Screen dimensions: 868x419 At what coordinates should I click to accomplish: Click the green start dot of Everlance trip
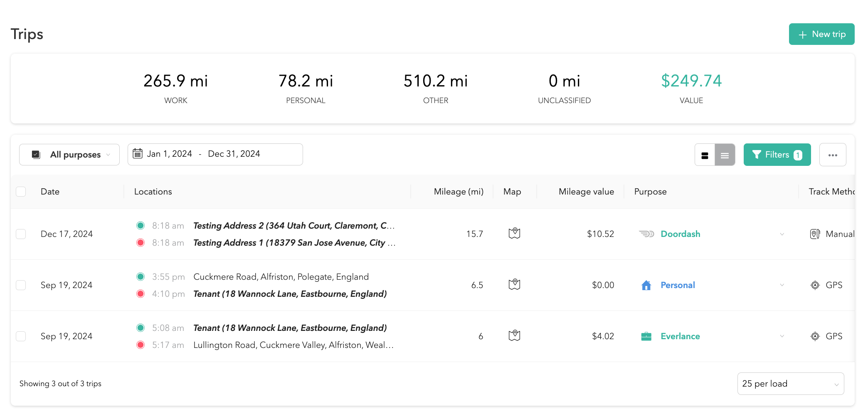pyautogui.click(x=141, y=328)
